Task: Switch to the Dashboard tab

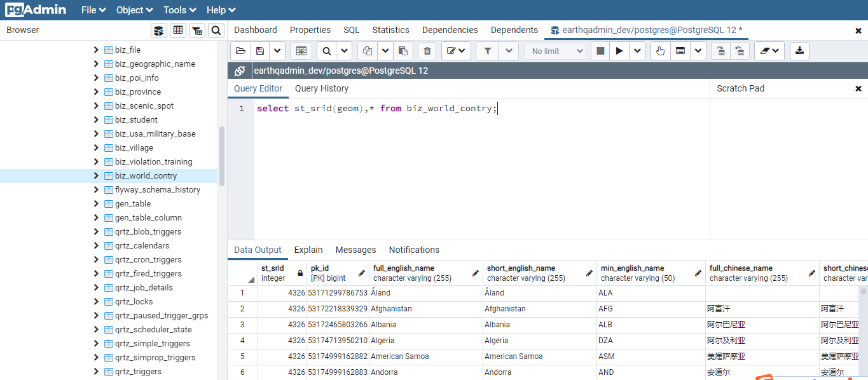Action: (256, 30)
